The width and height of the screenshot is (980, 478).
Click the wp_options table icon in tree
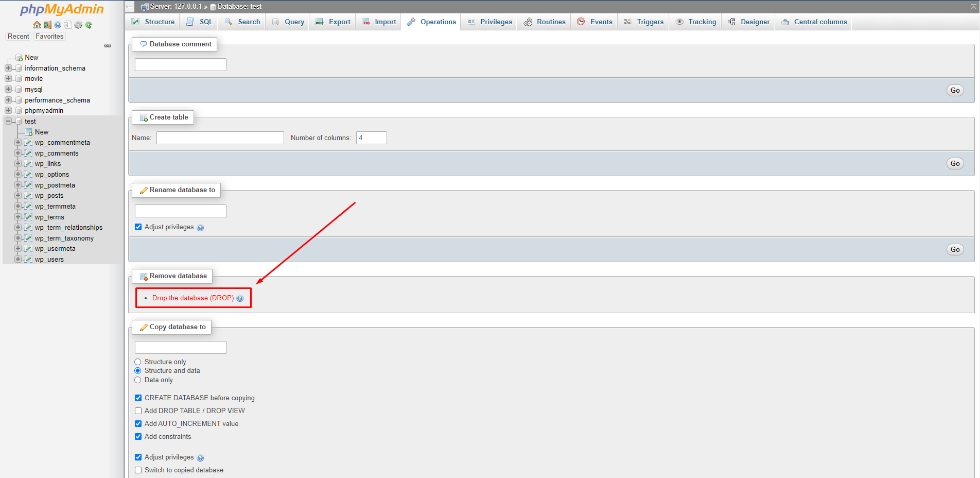(29, 174)
